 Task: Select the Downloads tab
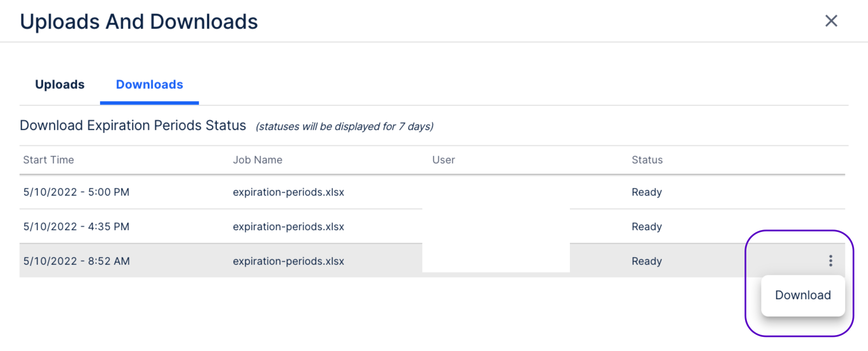point(149,84)
